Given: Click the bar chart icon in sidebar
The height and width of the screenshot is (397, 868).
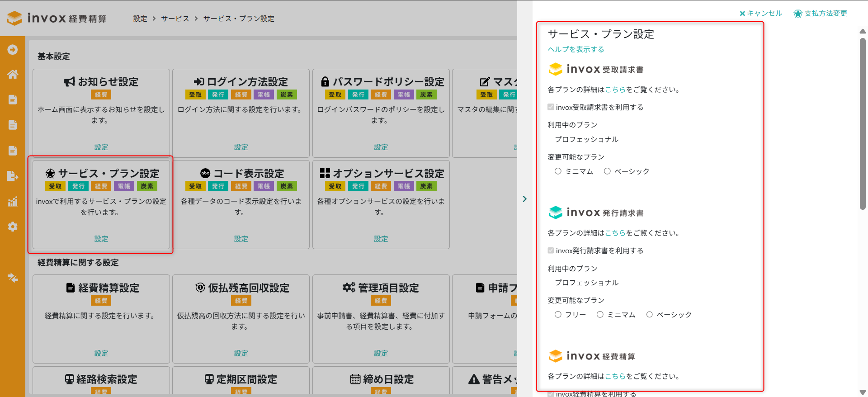Looking at the screenshot, I should point(13,202).
